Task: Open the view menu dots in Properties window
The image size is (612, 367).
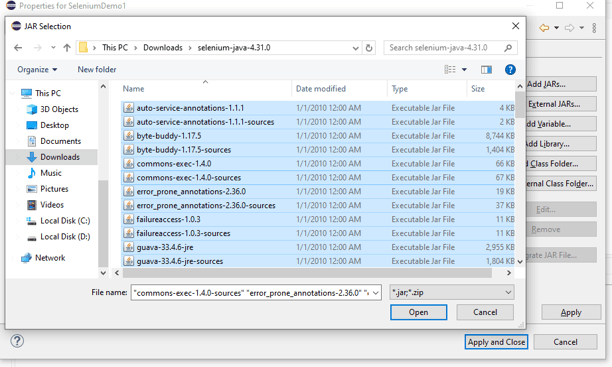Action: point(594,28)
